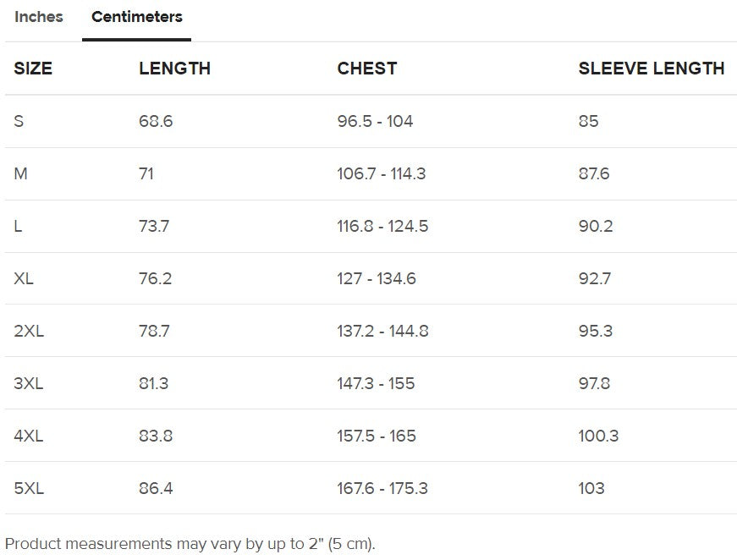Select the 4XL size row label
The height and width of the screenshot is (560, 737).
point(29,436)
